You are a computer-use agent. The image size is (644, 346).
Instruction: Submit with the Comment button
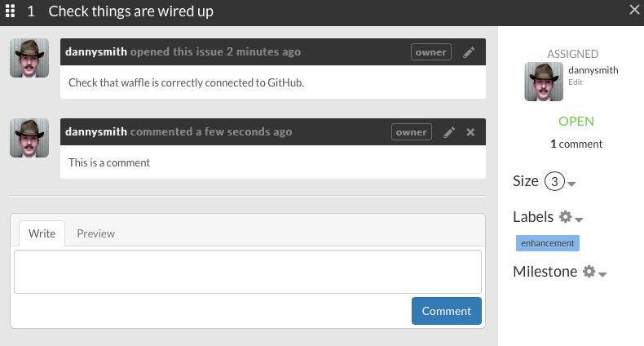[447, 311]
